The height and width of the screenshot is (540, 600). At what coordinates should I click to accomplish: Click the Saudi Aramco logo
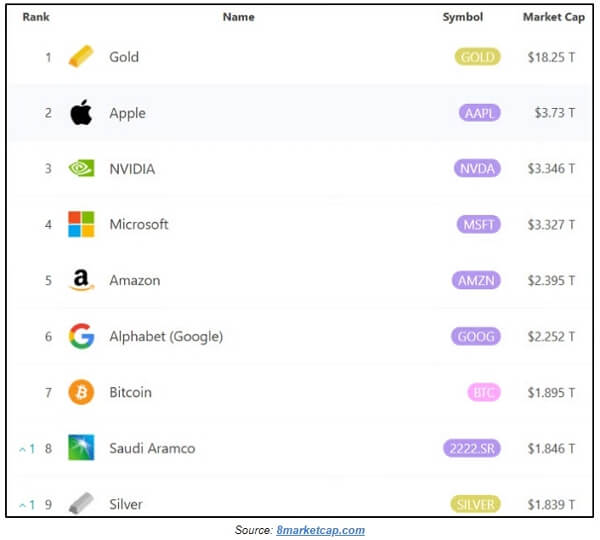[x=81, y=447]
